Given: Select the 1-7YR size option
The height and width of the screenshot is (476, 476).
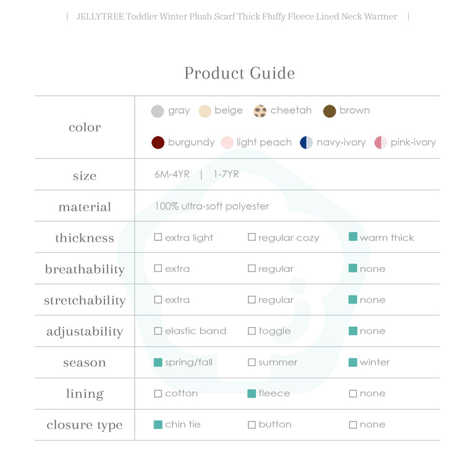Looking at the screenshot, I should (x=226, y=174).
